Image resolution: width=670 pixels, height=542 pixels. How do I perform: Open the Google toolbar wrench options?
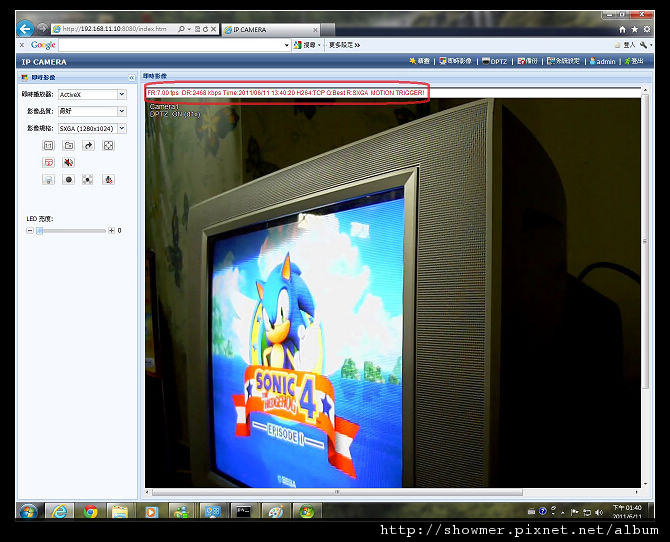pos(644,45)
